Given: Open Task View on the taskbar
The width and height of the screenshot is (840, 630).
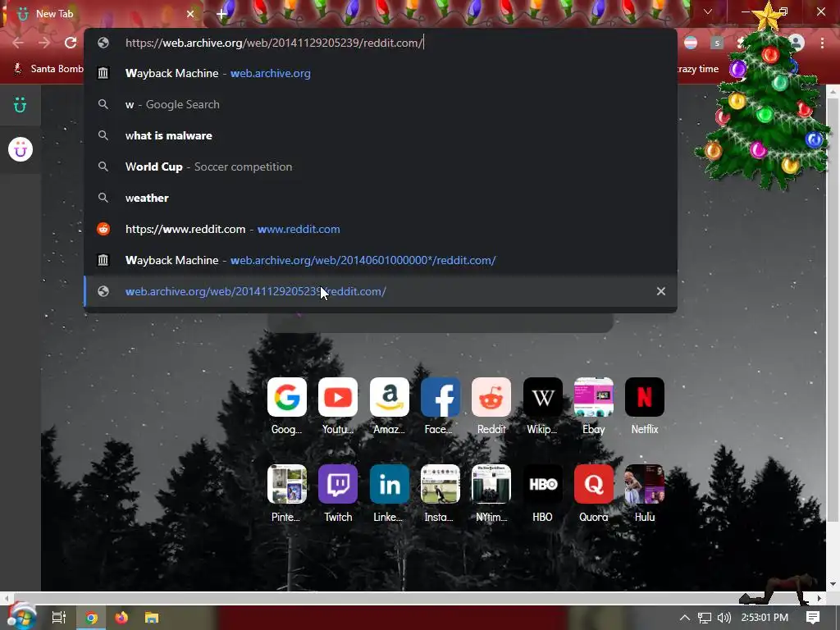Looking at the screenshot, I should (58, 618).
